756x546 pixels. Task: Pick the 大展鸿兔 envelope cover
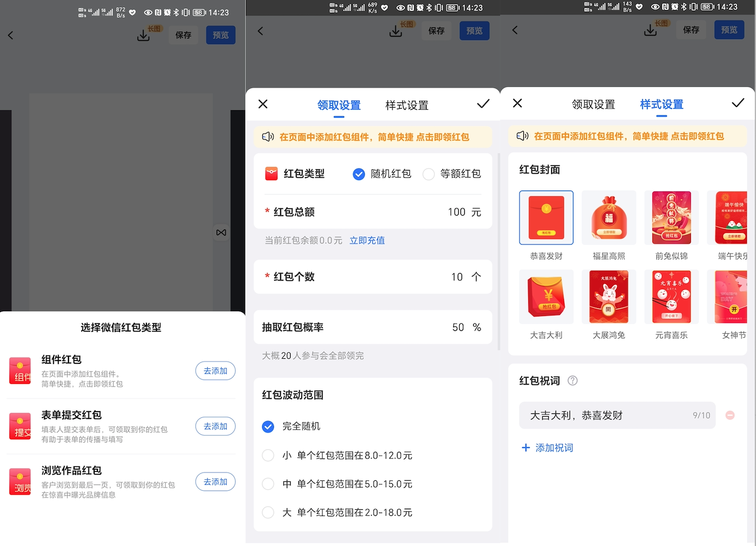click(x=608, y=297)
